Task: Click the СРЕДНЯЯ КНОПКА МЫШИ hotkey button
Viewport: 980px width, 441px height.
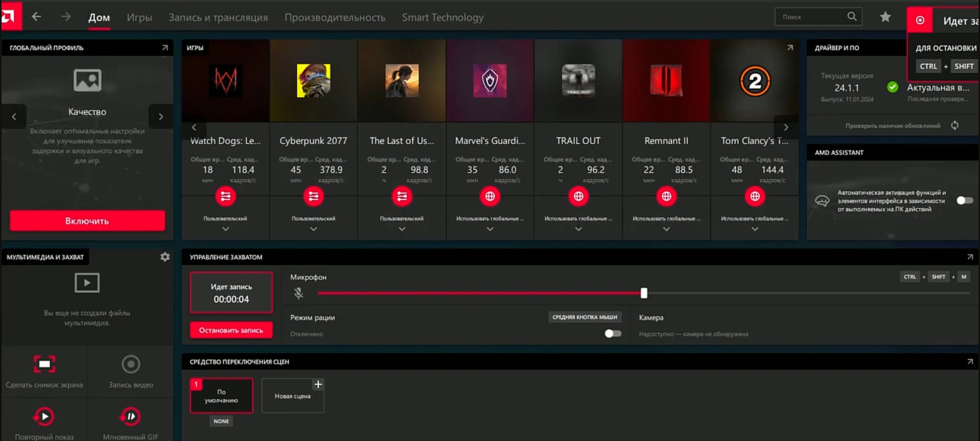Action: click(585, 317)
